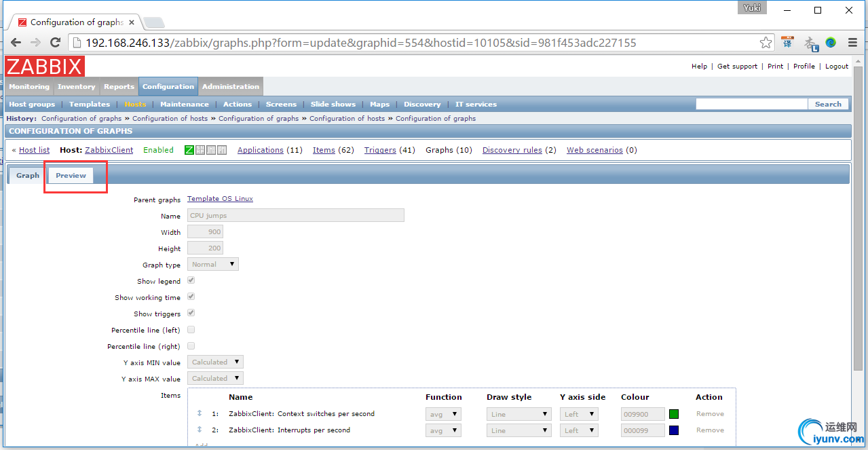Grab the sort handle for Context switches item
This screenshot has height=450, width=868.
(200, 413)
